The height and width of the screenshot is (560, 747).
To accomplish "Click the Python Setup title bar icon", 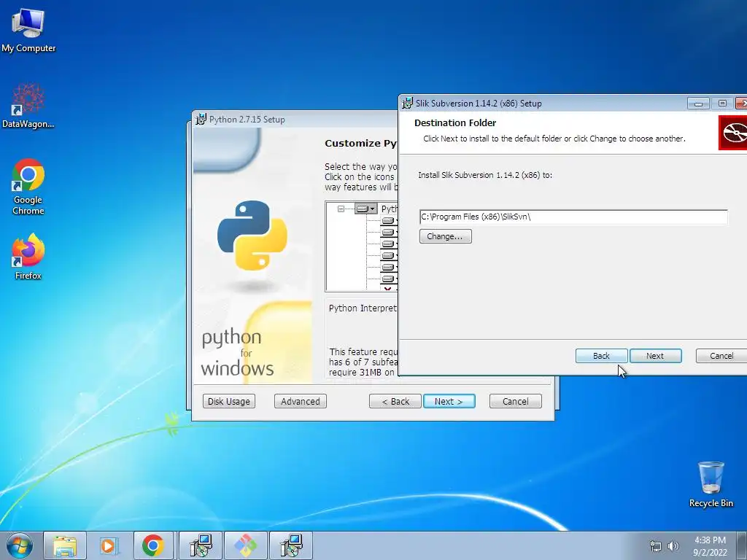I will click(201, 119).
